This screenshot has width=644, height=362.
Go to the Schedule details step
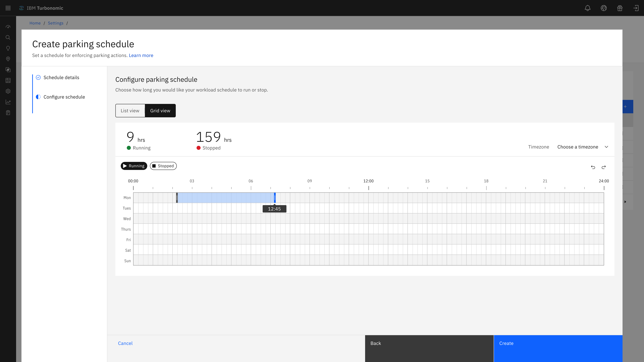point(61,77)
